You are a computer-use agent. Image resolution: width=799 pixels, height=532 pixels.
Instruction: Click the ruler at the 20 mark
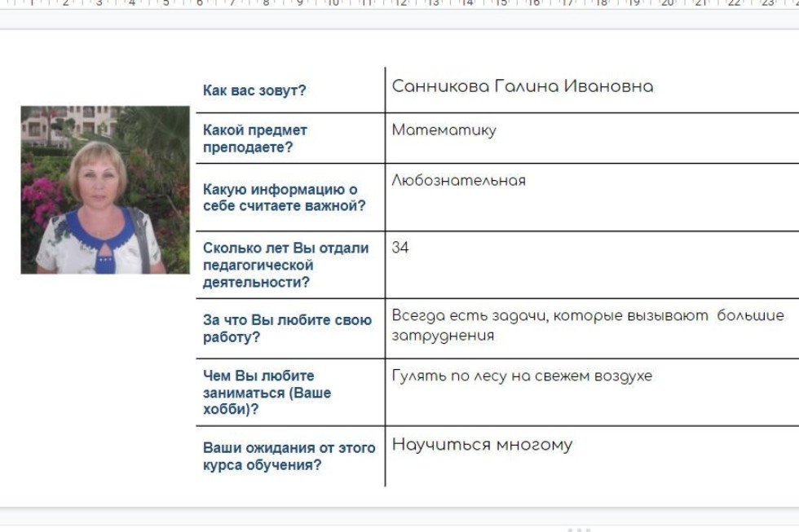(667, 4)
